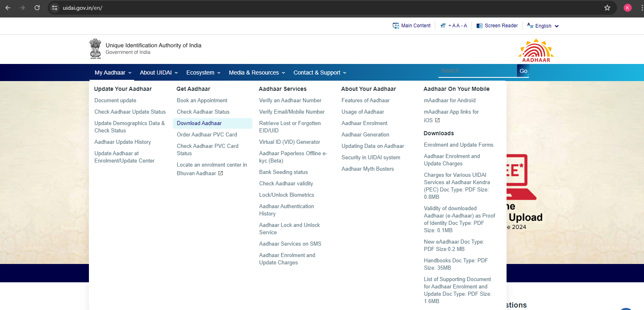Image resolution: width=644 pixels, height=310 pixels.
Task: Open the Ecosystem menu
Action: pyautogui.click(x=203, y=73)
